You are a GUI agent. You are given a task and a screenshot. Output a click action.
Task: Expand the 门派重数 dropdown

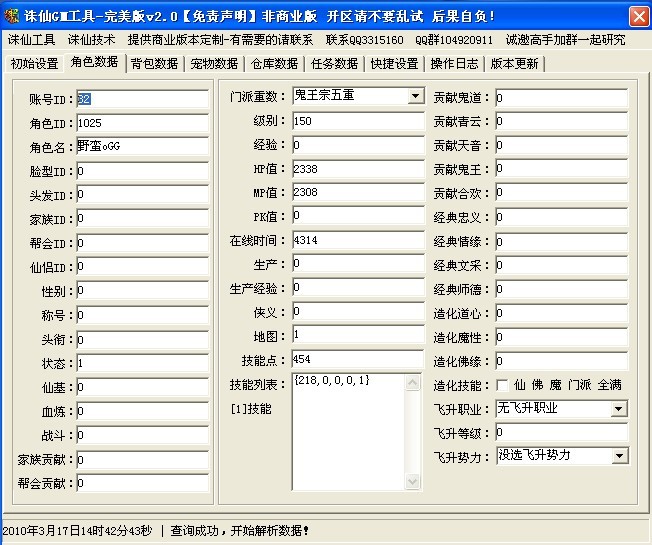[x=416, y=96]
